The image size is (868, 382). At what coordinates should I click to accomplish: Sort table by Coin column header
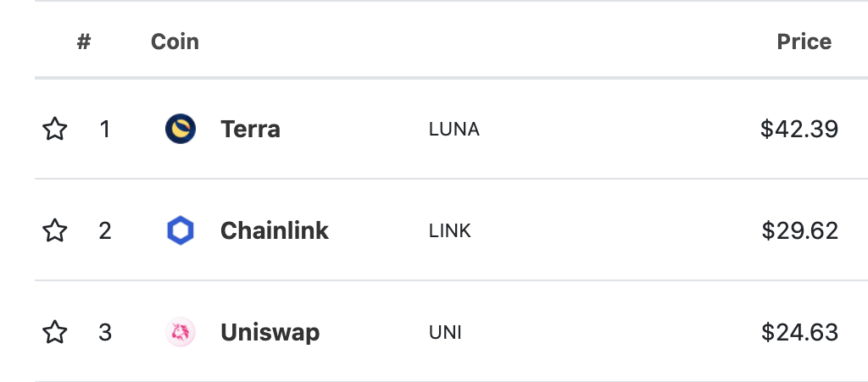[x=175, y=42]
